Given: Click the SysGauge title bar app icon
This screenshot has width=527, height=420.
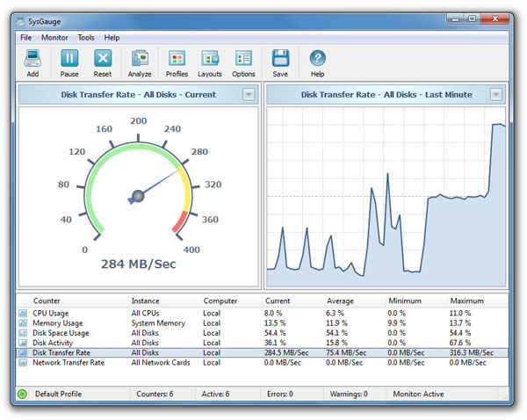Looking at the screenshot, I should [21, 21].
